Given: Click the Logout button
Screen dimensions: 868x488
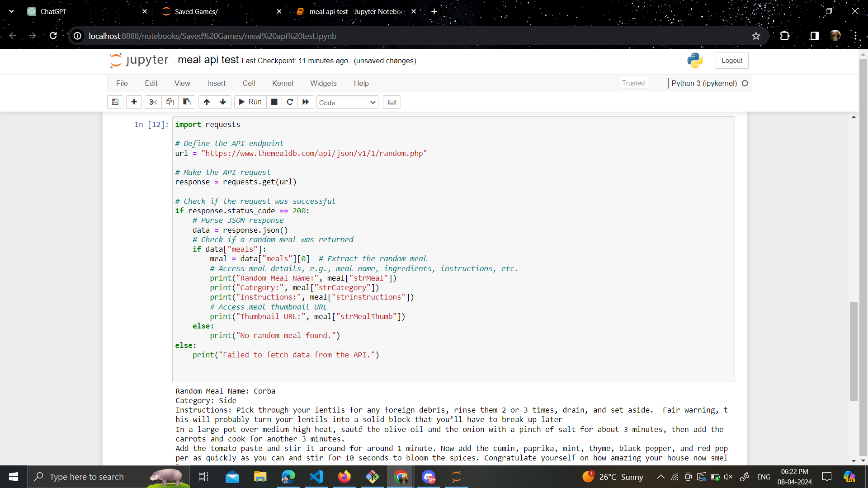Looking at the screenshot, I should (731, 60).
